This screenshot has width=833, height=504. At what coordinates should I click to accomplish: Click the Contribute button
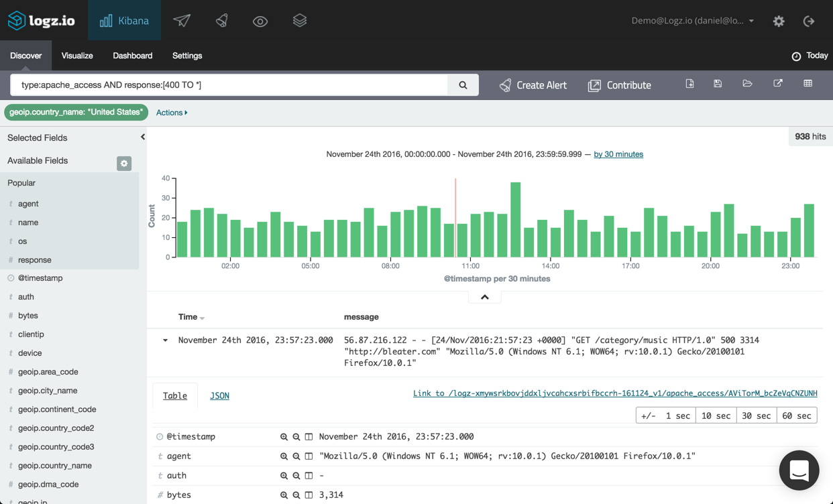click(620, 85)
